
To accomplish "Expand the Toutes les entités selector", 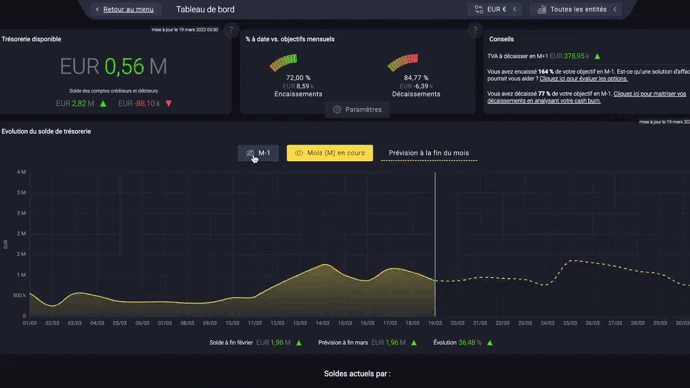I will [x=576, y=9].
